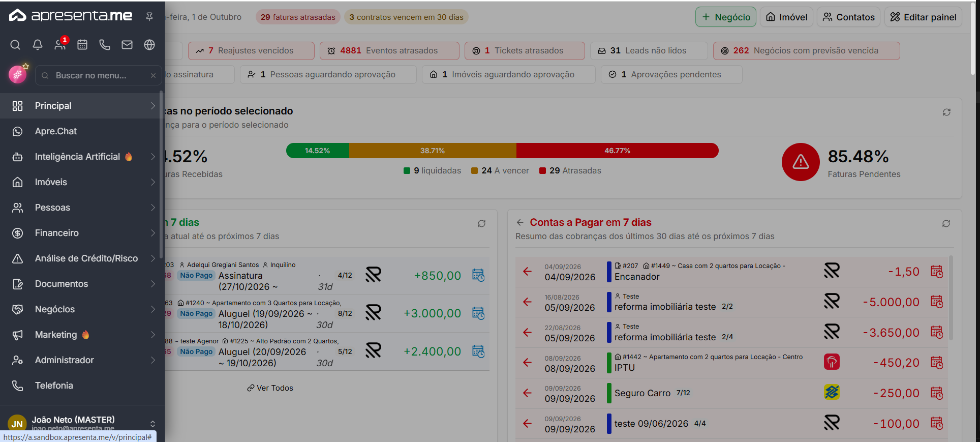Image resolution: width=980 pixels, height=442 pixels.
Task: Expand the Financeiro menu chevron
Action: click(x=153, y=233)
